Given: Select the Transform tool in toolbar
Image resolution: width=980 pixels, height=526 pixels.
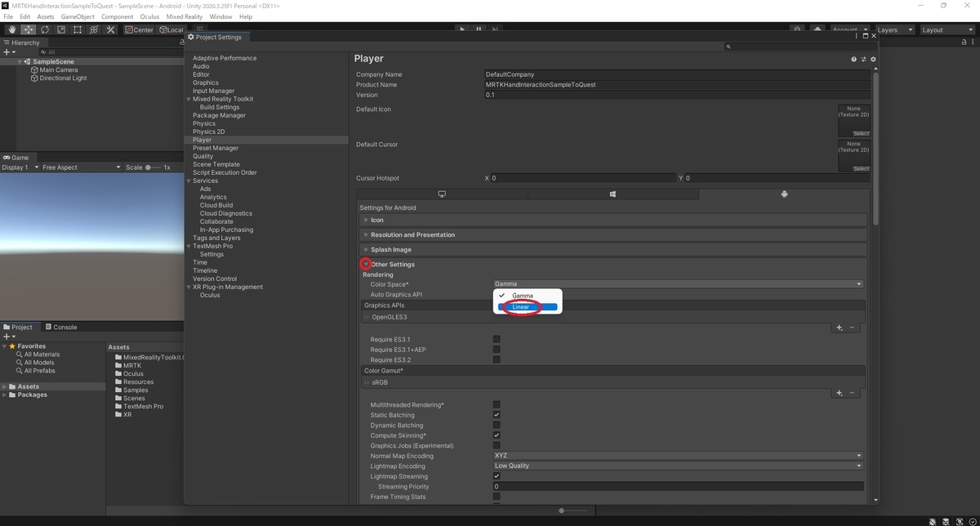Looking at the screenshot, I should coord(94,29).
